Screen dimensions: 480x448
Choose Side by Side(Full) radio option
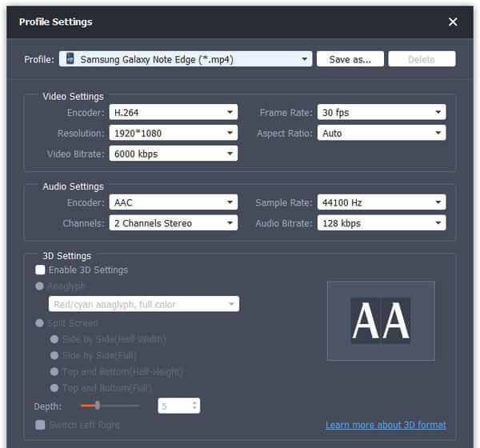(54, 355)
